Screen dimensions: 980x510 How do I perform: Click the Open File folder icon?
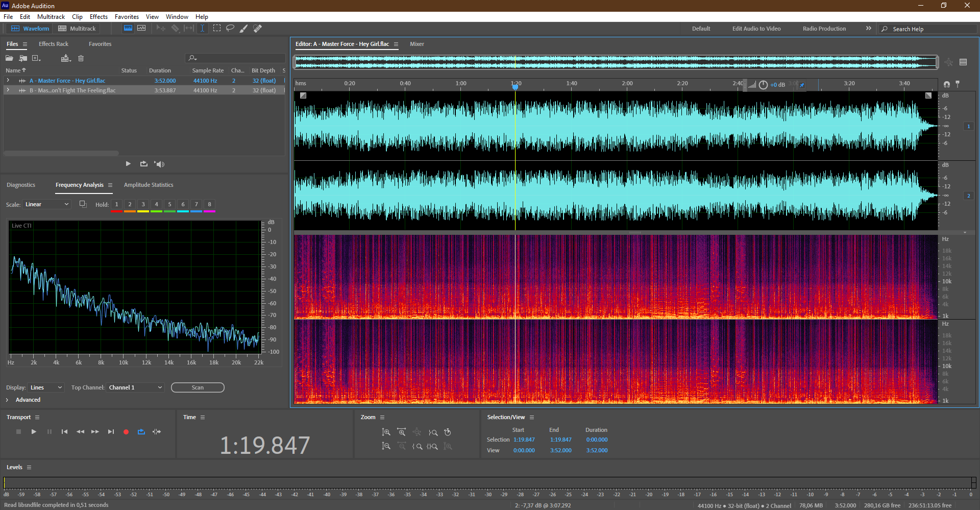pyautogui.click(x=9, y=58)
